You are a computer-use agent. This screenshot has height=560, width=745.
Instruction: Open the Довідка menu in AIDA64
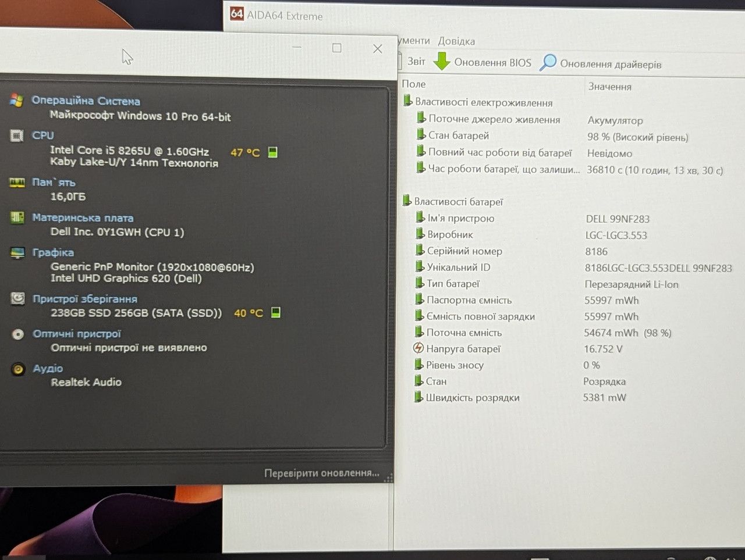[456, 41]
